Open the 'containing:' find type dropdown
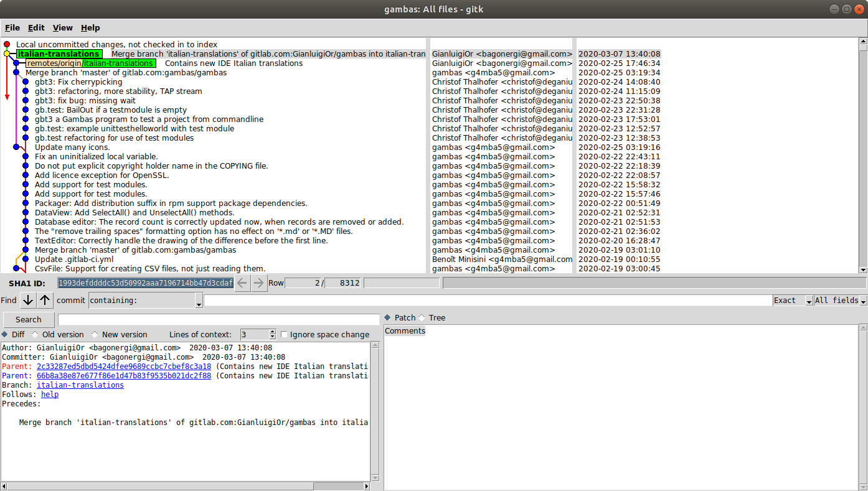This screenshot has width=868, height=491. point(146,301)
